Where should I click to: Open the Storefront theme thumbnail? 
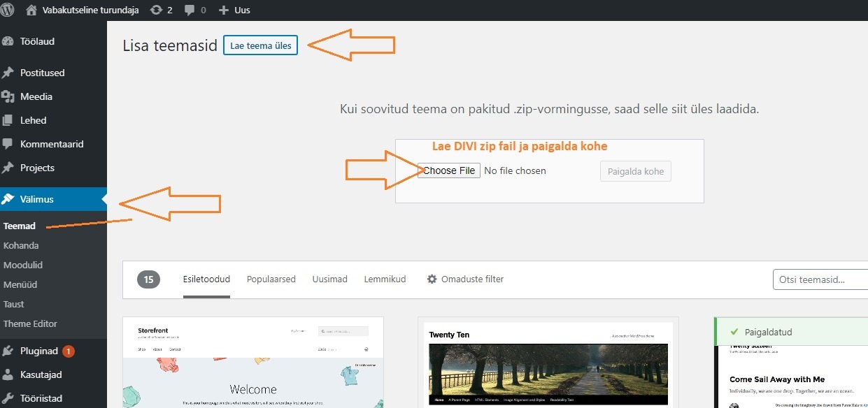[253, 363]
